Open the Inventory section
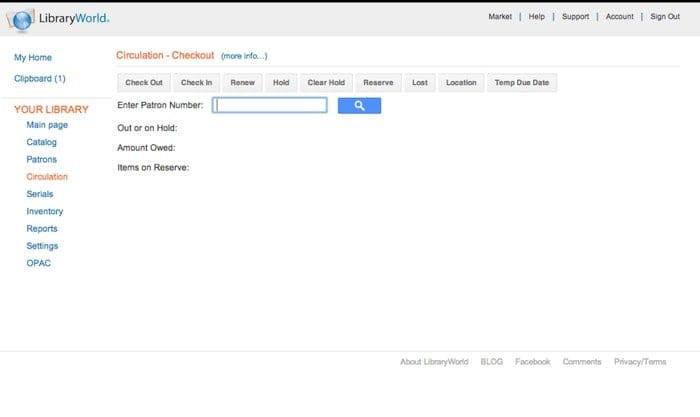Screen dimensions: 700x417 (x=45, y=211)
